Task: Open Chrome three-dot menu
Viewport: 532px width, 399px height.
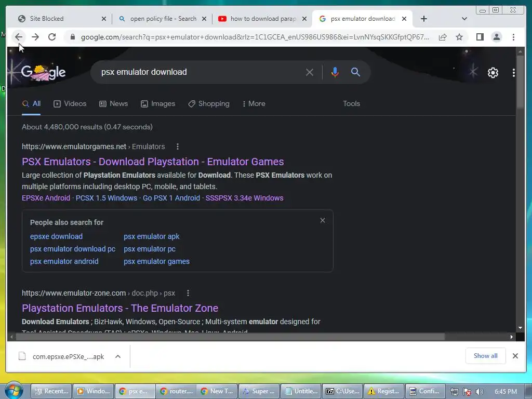Action: tap(513, 37)
